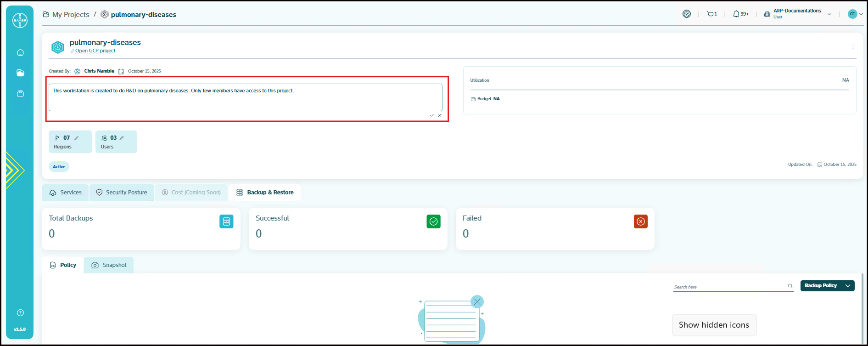
Task: Expand the CE user profile dropdown
Action: click(856, 14)
